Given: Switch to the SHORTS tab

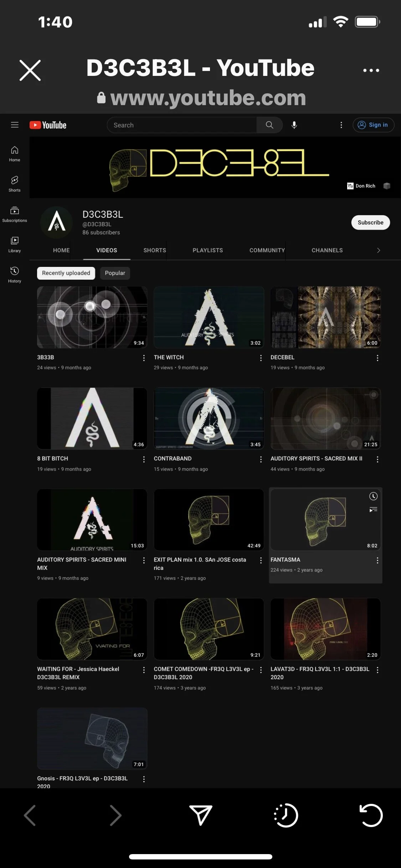Looking at the screenshot, I should point(155,250).
